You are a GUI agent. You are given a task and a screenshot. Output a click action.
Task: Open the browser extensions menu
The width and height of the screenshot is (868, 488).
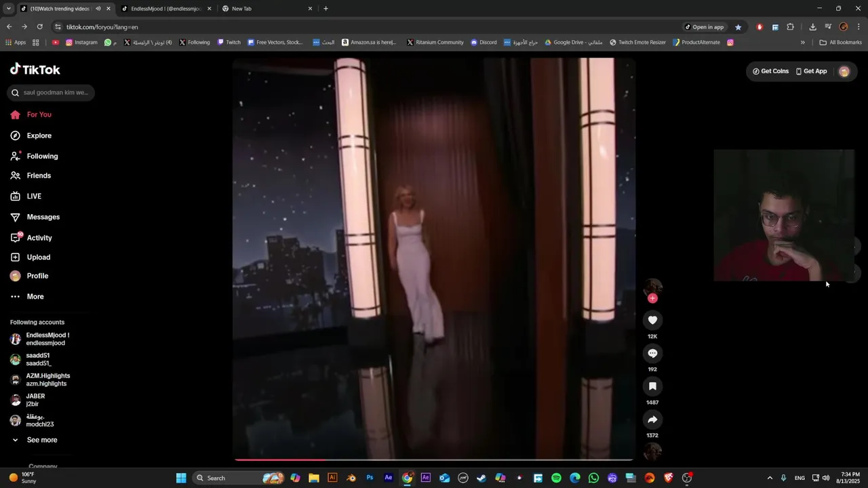tap(790, 27)
